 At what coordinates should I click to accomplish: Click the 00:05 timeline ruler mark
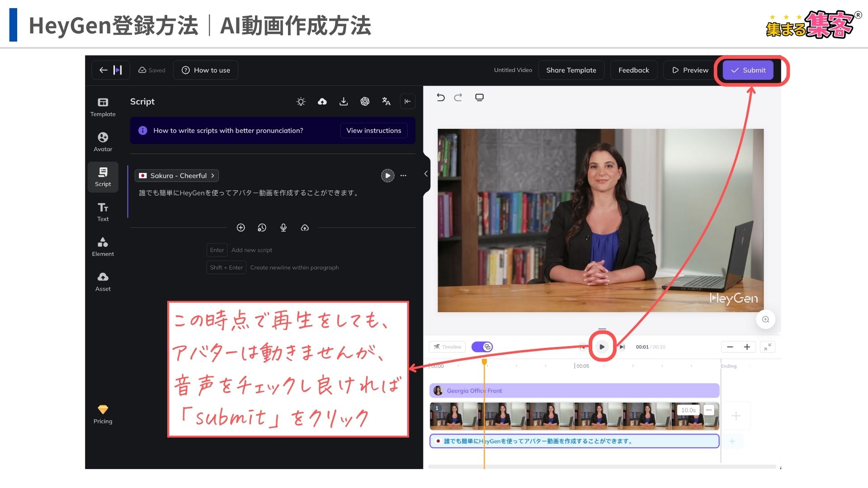click(582, 366)
